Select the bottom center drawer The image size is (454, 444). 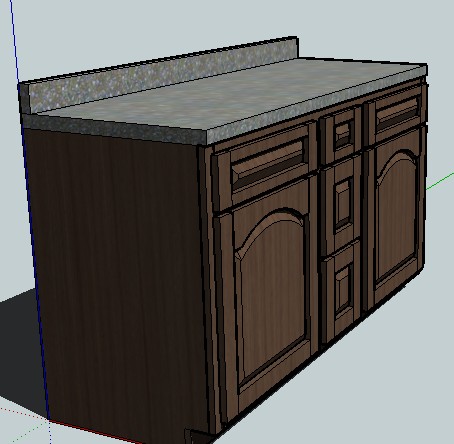341,293
